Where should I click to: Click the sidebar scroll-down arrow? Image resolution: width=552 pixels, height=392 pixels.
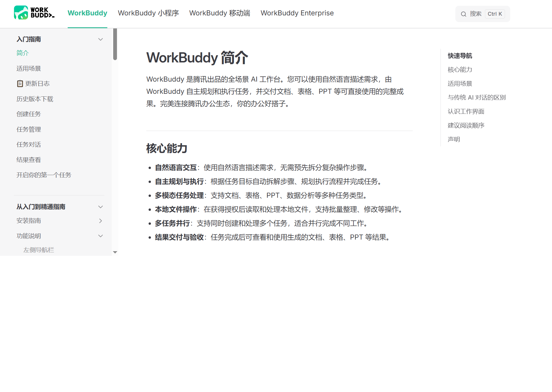click(115, 252)
